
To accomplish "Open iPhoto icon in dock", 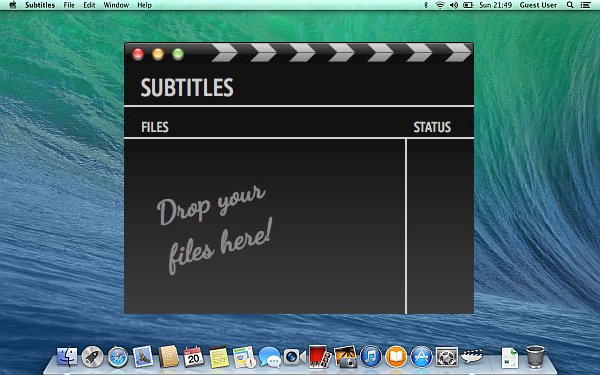I will coord(345,357).
